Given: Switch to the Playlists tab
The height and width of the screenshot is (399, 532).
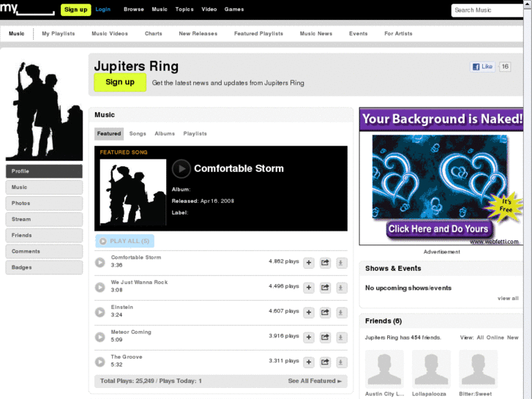Looking at the screenshot, I should coord(195,134).
